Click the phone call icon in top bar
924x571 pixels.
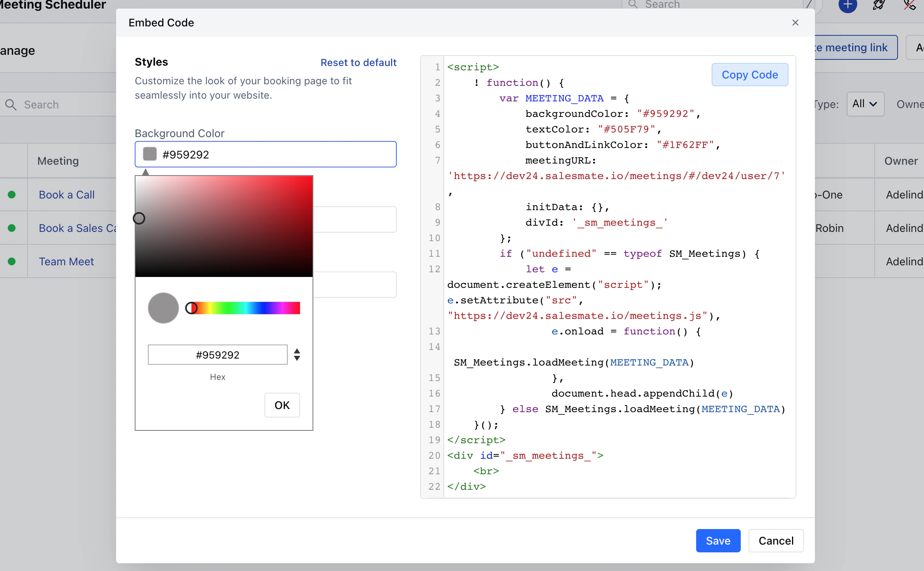(x=910, y=5)
